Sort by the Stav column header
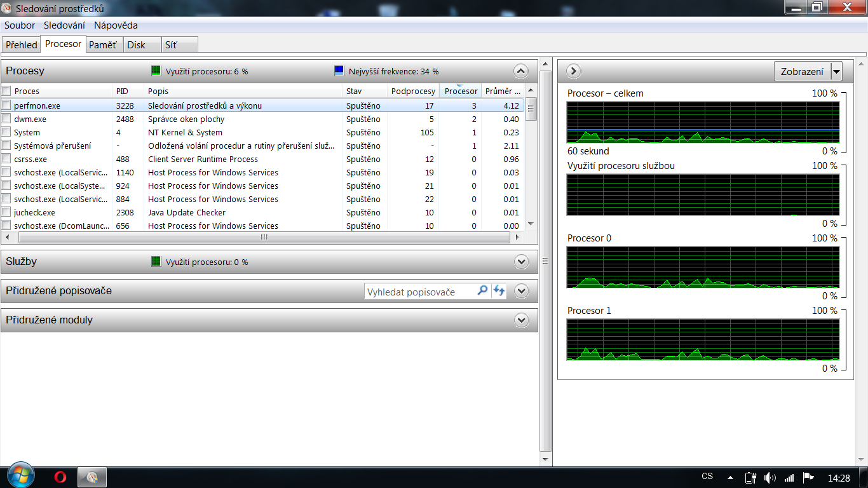The width and height of the screenshot is (868, 488). coord(365,91)
